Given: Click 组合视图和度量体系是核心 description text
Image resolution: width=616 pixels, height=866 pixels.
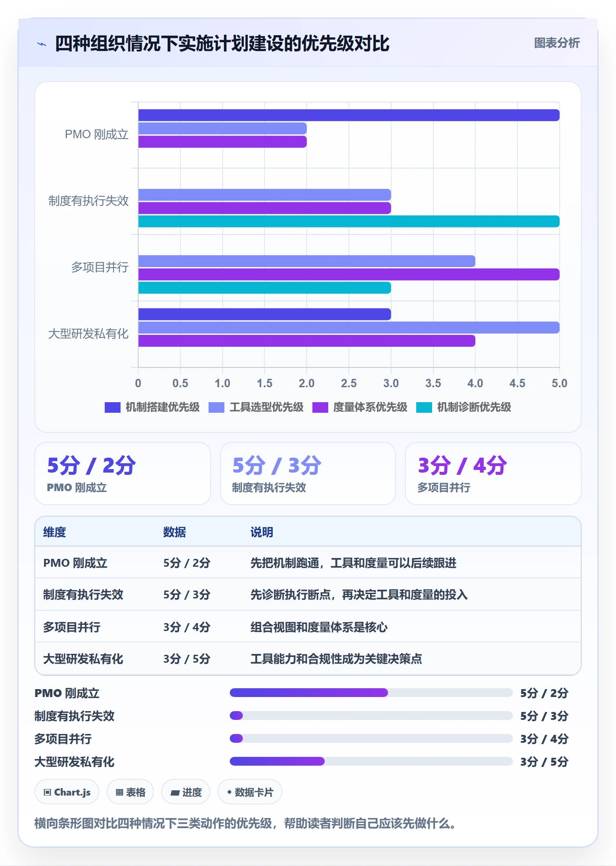Looking at the screenshot, I should 319,627.
